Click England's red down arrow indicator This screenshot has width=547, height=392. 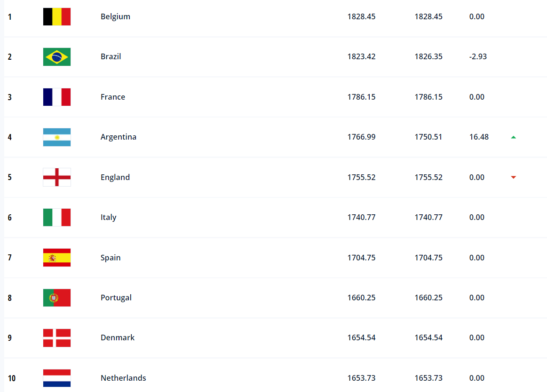pos(514,177)
